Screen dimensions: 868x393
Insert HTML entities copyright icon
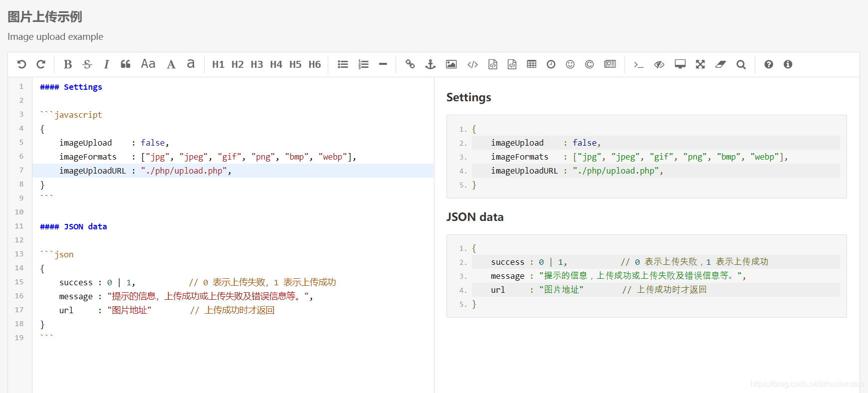click(589, 64)
